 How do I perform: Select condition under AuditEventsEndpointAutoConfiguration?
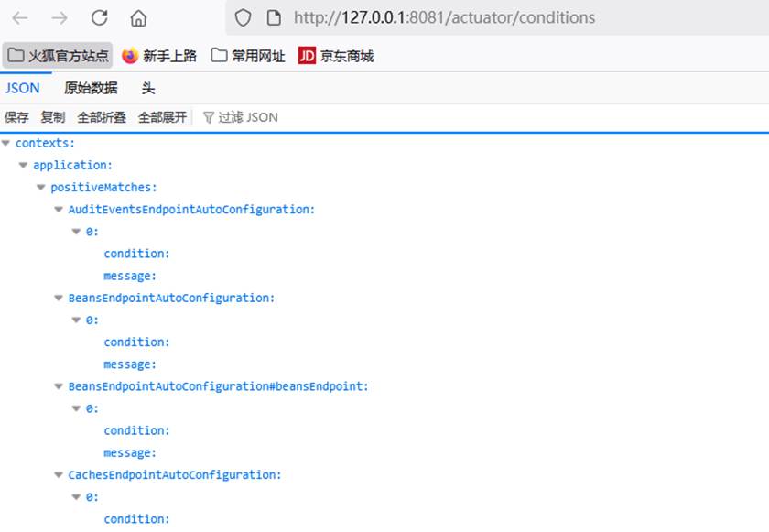pos(136,254)
